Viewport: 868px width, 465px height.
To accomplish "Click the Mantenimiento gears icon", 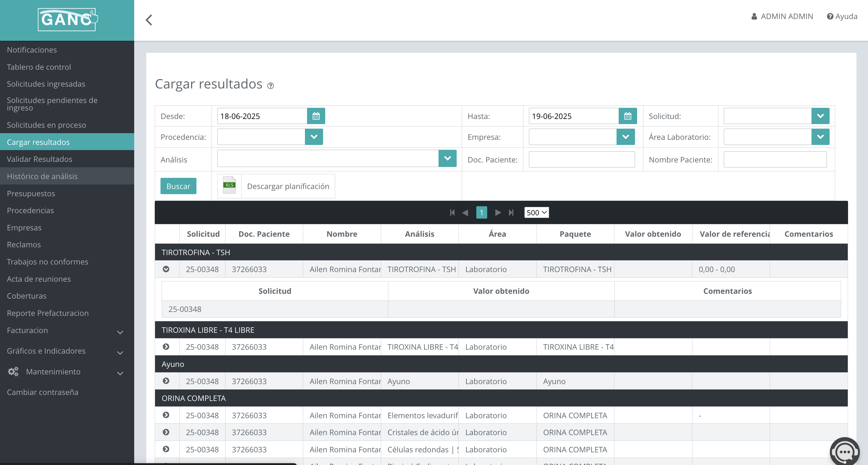I will click(13, 371).
